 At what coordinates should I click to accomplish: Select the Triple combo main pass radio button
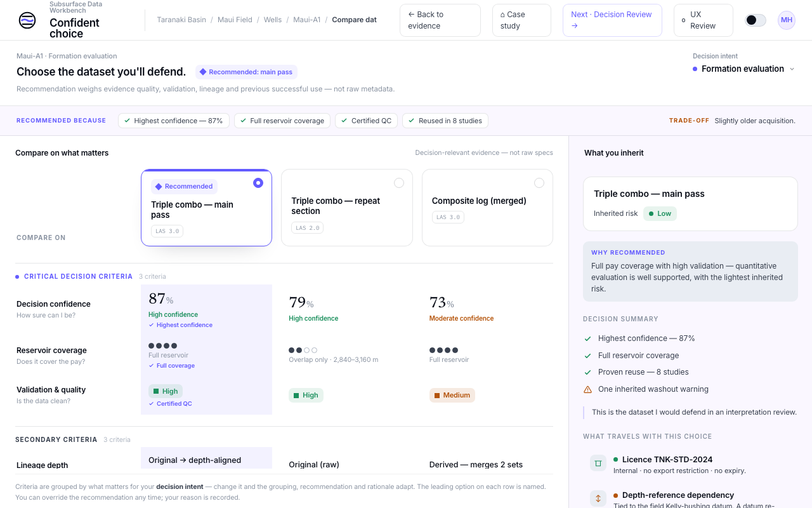pyautogui.click(x=258, y=183)
